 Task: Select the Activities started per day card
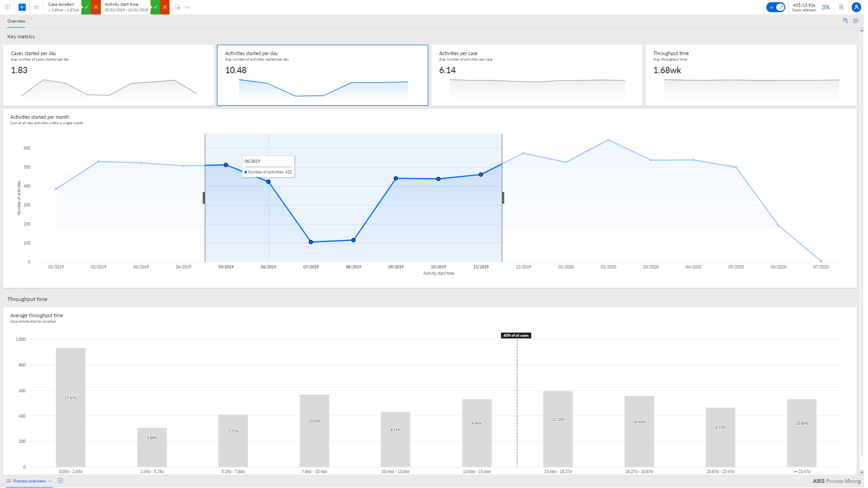(x=322, y=75)
